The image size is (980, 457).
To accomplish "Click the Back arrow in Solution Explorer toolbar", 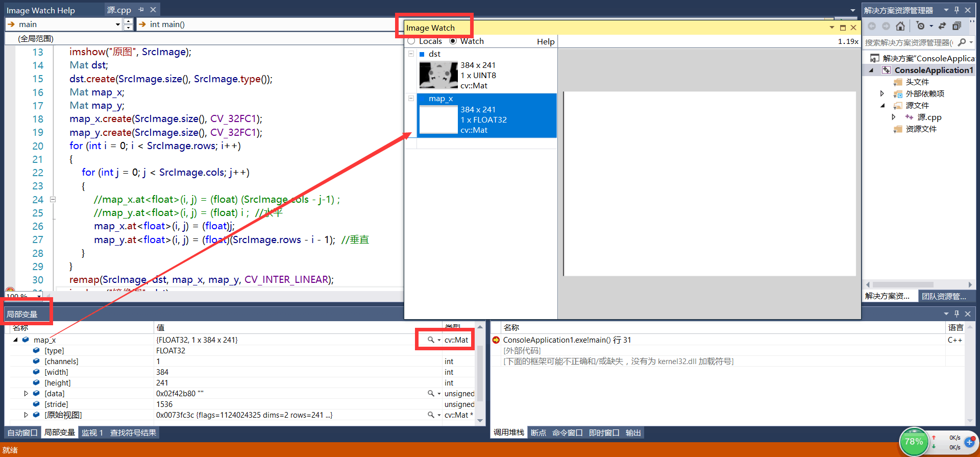I will tap(872, 26).
